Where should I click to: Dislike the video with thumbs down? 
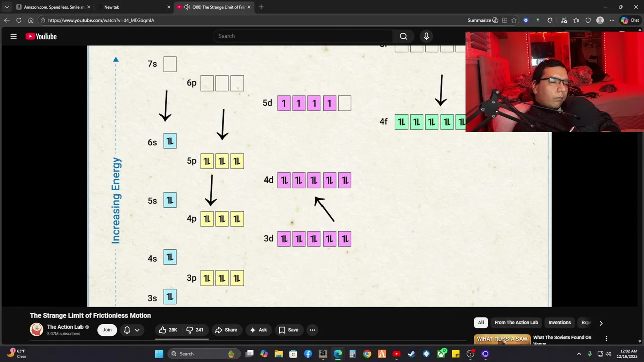pos(195,330)
